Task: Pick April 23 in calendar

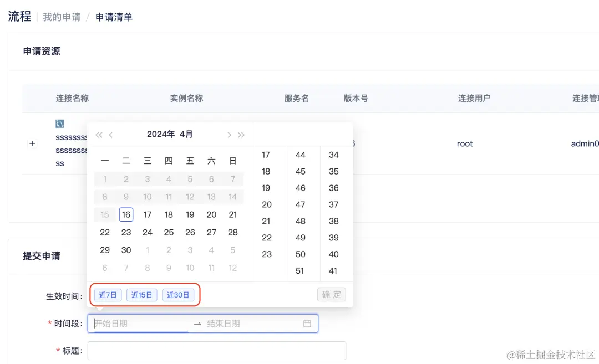Action: [126, 232]
